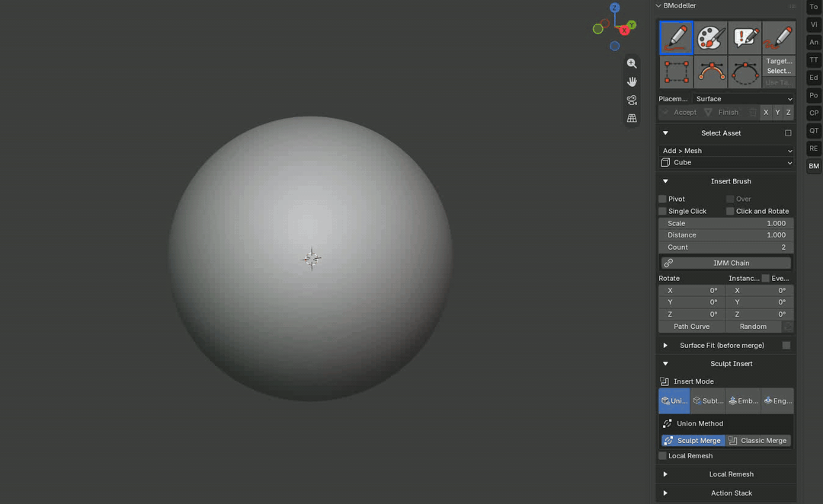Screen dimensions: 823x504
Task: Switch to the To sidebar tab
Action: coord(814,7)
